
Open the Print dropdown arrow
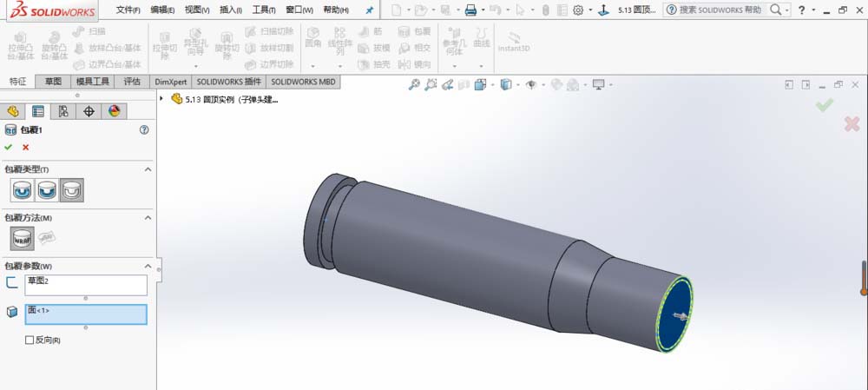pyautogui.click(x=483, y=10)
